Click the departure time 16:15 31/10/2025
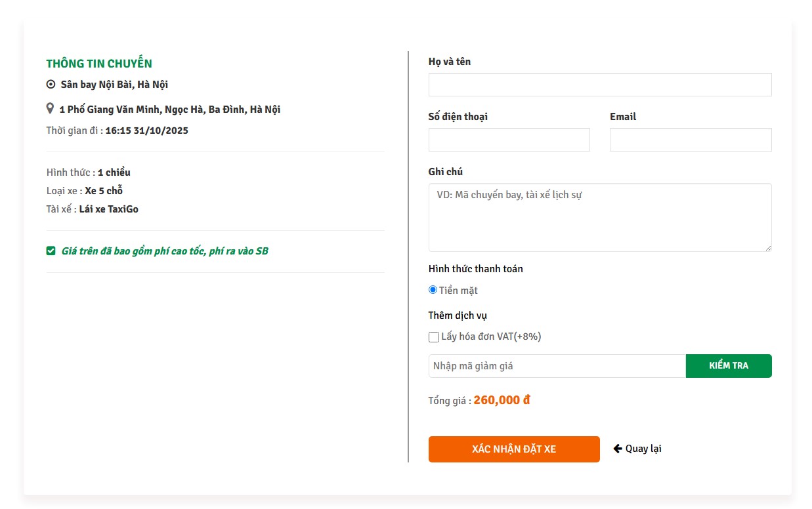 146,131
